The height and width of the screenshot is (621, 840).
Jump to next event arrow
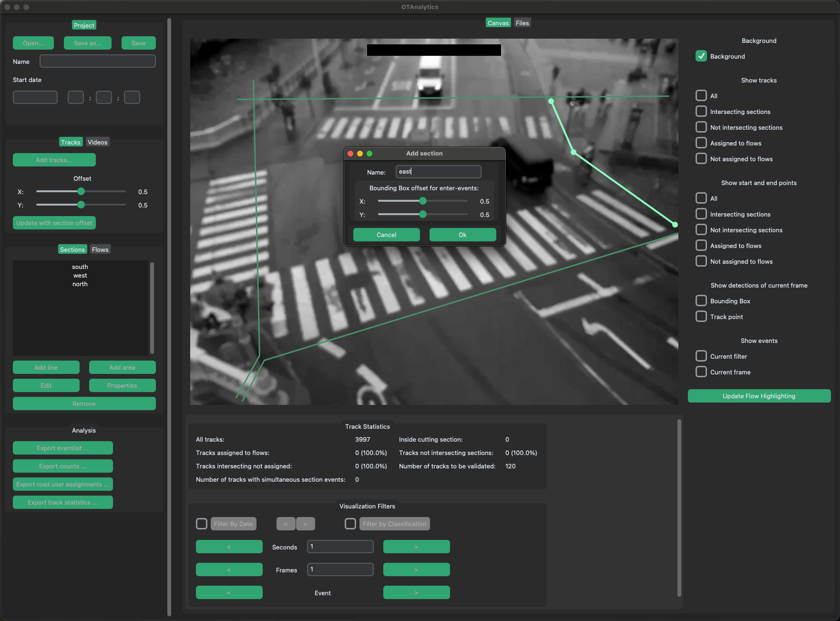point(416,593)
